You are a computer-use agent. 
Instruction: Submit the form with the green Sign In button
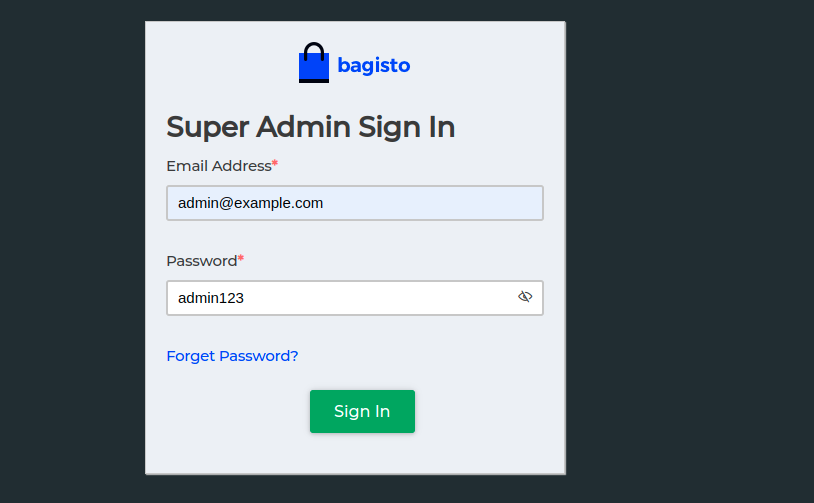(362, 411)
